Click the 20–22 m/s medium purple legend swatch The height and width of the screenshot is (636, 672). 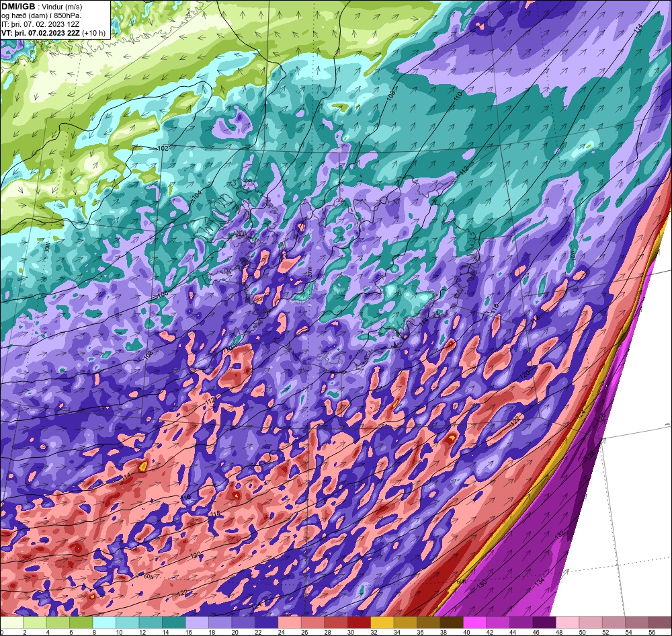click(x=243, y=623)
